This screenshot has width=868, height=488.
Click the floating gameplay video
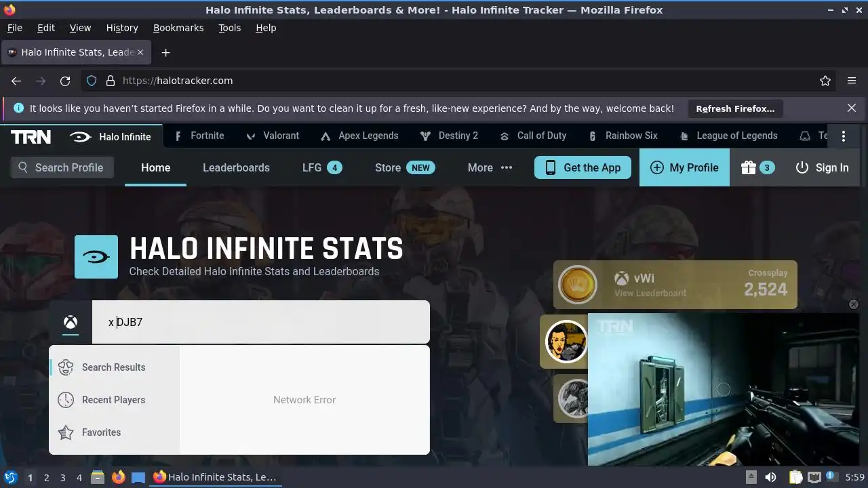(x=723, y=389)
